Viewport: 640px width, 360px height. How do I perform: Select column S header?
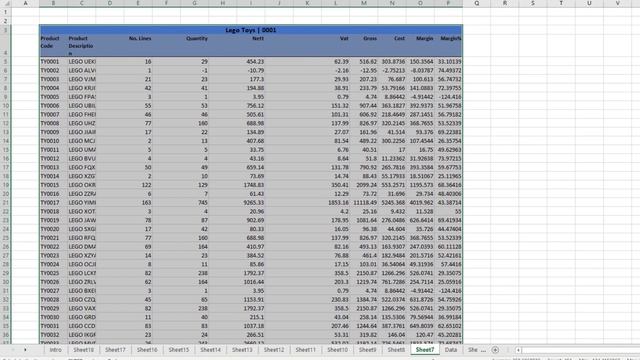click(533, 3)
